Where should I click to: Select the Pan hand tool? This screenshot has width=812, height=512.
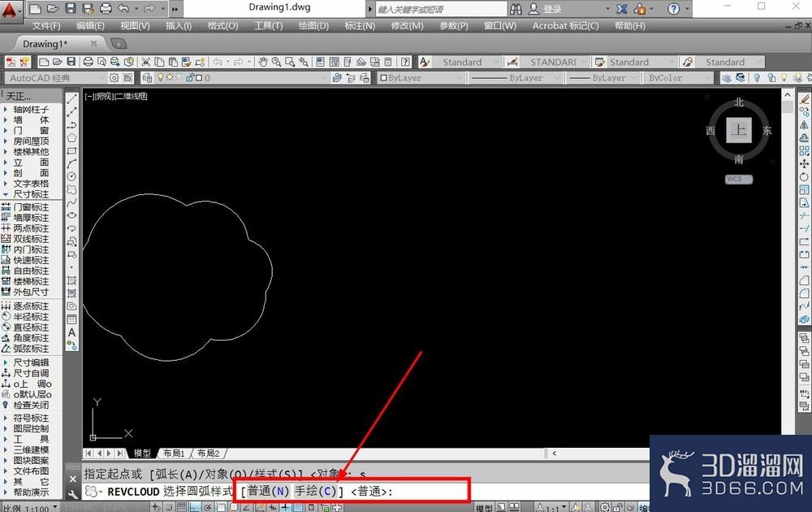point(263,63)
